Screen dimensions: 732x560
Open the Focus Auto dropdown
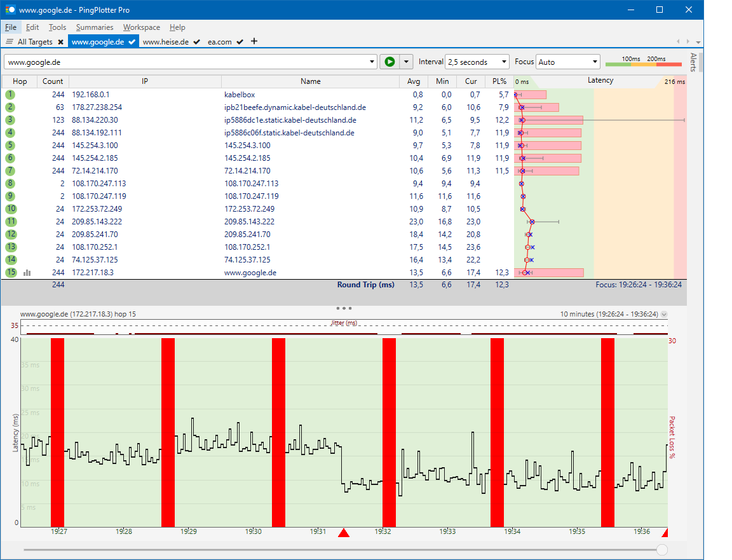[x=567, y=62]
